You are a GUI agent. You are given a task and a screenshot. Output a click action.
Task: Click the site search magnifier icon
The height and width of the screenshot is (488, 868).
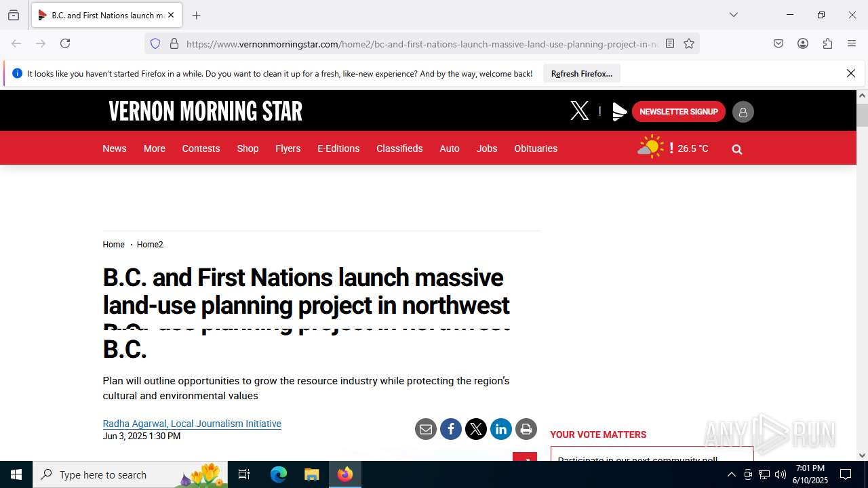click(737, 149)
